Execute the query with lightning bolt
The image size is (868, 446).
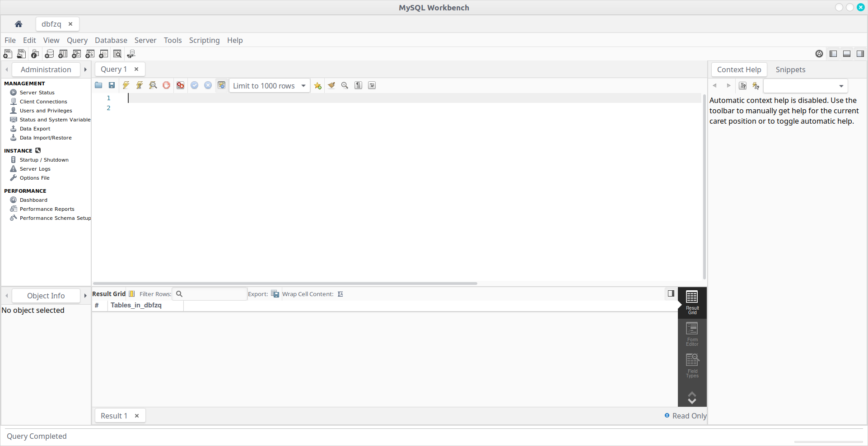coord(126,85)
